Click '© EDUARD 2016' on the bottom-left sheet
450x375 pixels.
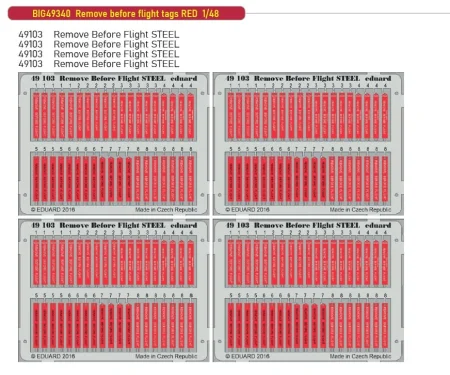pos(53,356)
